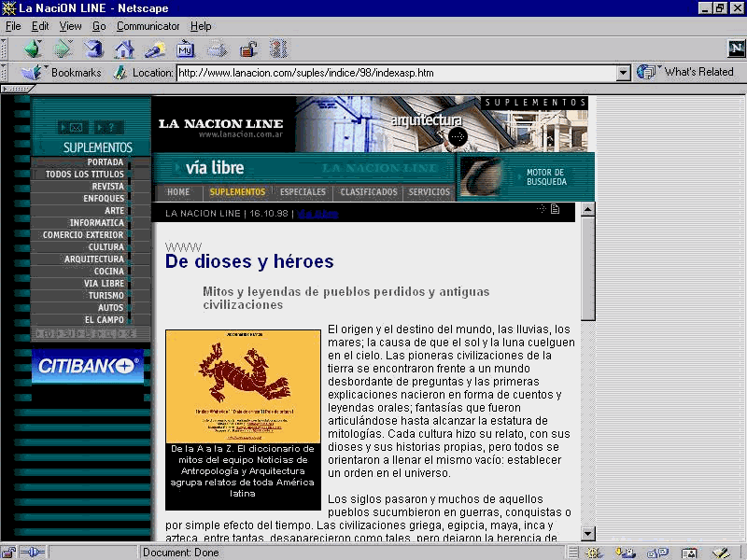Open Navigator from the component bar ship wheel

point(594,553)
